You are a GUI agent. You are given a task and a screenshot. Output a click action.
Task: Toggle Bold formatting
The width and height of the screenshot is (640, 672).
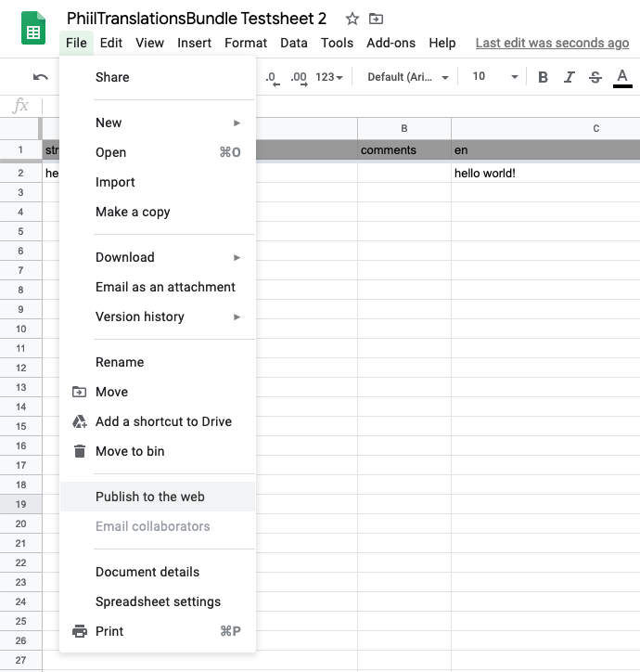[x=543, y=77]
